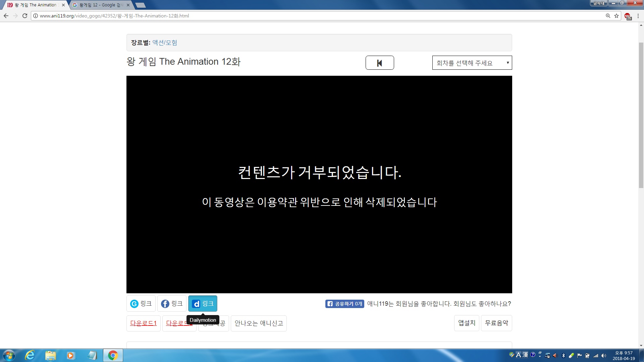The width and height of the screenshot is (644, 362).
Task: Switch to the 왕 게임 The Animation tab
Action: 35,5
